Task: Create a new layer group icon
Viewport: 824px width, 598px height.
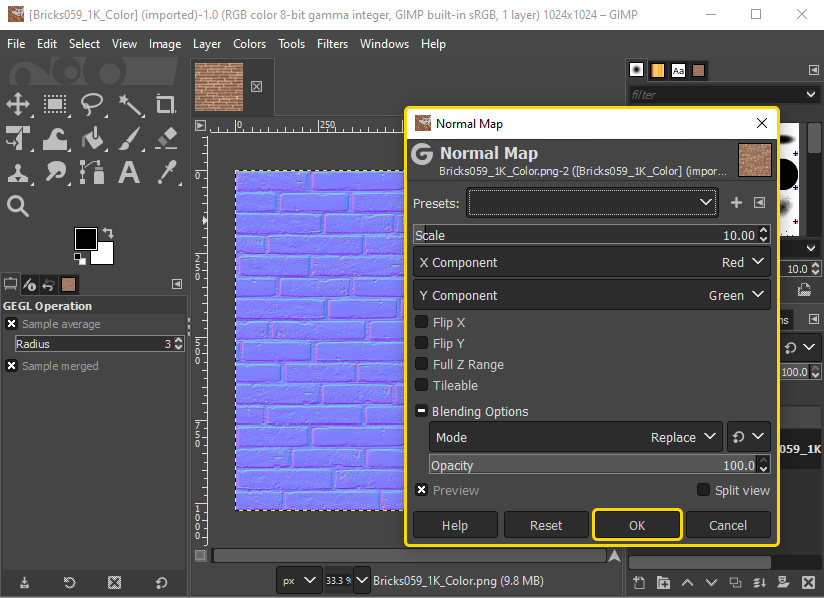Action: pyautogui.click(x=663, y=582)
